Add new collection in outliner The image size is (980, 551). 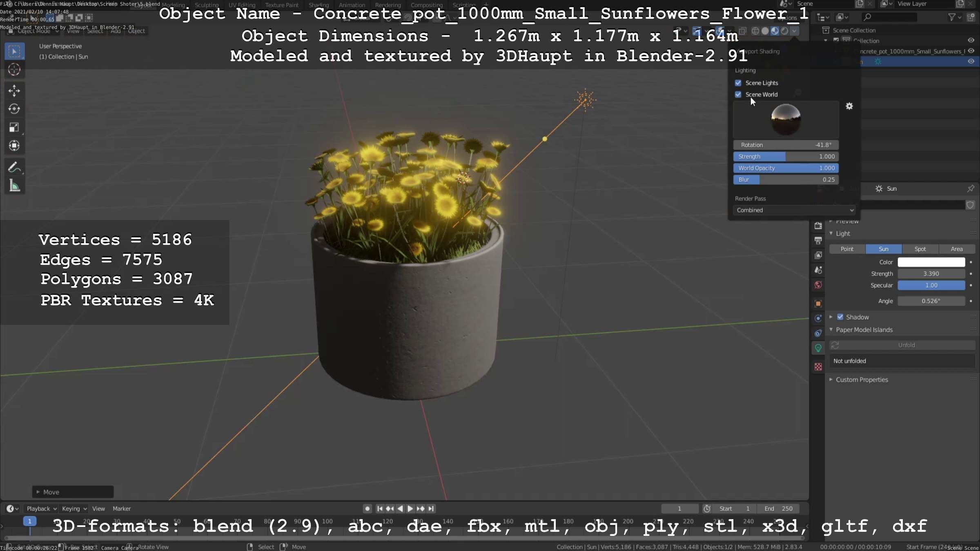coord(971,17)
